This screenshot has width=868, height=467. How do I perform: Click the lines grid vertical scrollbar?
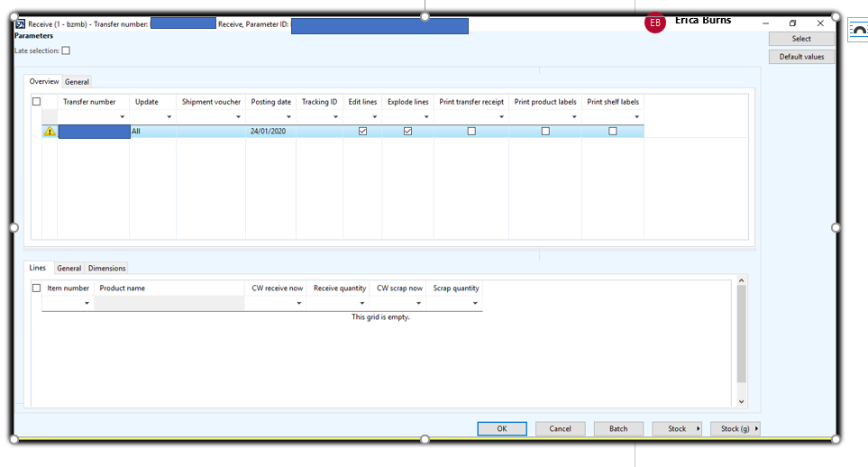[742, 343]
